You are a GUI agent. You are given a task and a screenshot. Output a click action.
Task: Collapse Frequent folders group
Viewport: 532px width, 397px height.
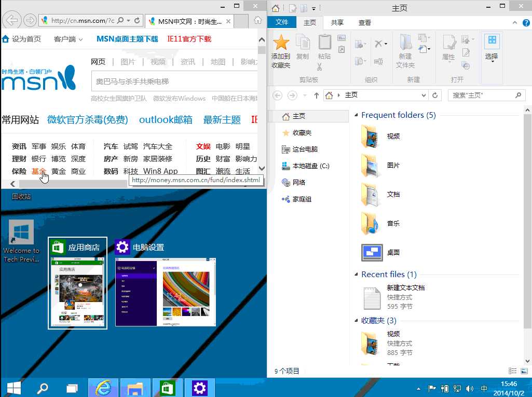[x=356, y=115]
